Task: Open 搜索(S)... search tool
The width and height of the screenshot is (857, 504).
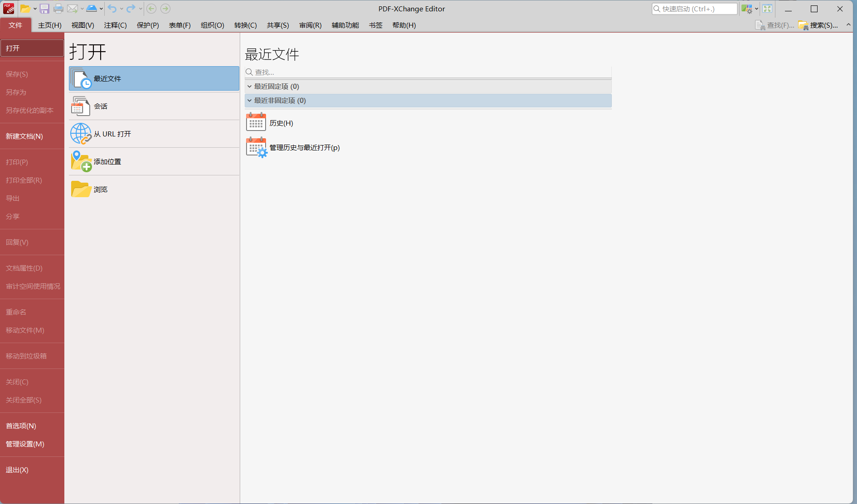Action: pyautogui.click(x=818, y=25)
